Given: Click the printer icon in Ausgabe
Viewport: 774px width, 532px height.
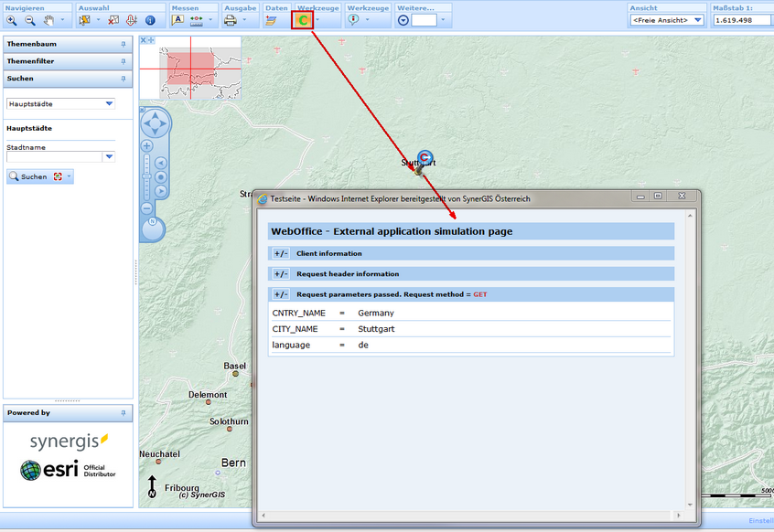Looking at the screenshot, I should [231, 20].
